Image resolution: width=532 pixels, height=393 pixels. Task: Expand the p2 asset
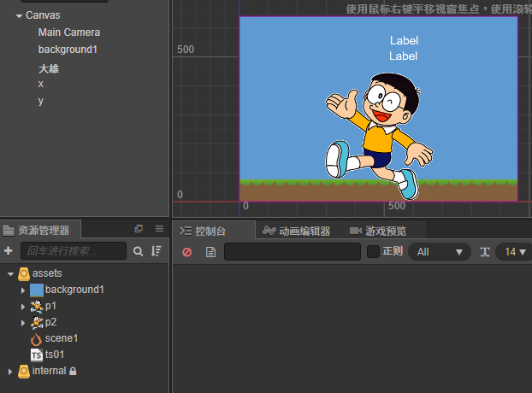click(x=23, y=323)
